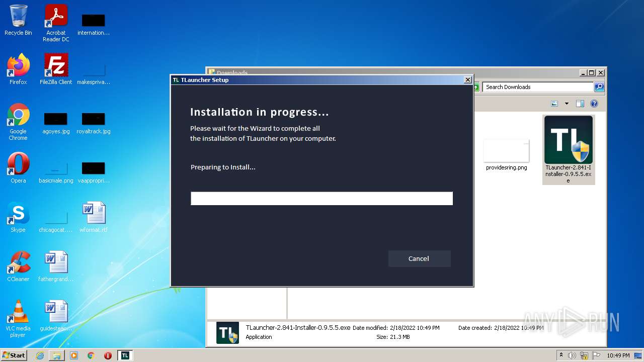Viewport: 644px width, 362px height.
Task: Open the Start menu
Action: tap(14, 355)
